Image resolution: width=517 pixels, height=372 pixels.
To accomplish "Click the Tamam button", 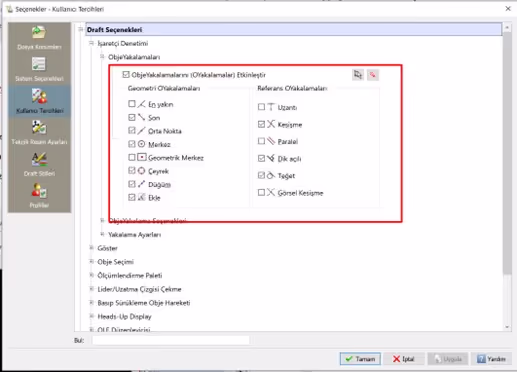I will pyautogui.click(x=360, y=359).
